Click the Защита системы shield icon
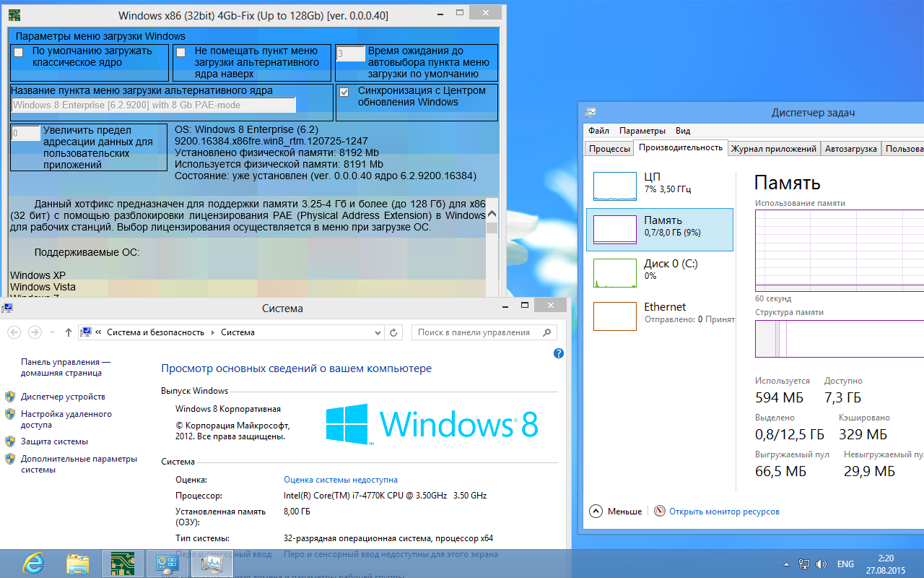Image resolution: width=924 pixels, height=578 pixels. click(x=10, y=441)
